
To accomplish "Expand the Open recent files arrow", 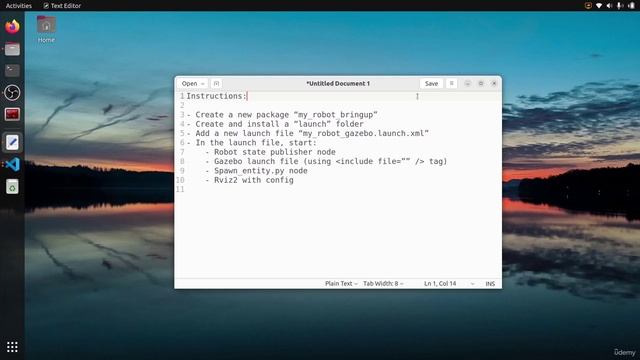I will pyautogui.click(x=203, y=84).
